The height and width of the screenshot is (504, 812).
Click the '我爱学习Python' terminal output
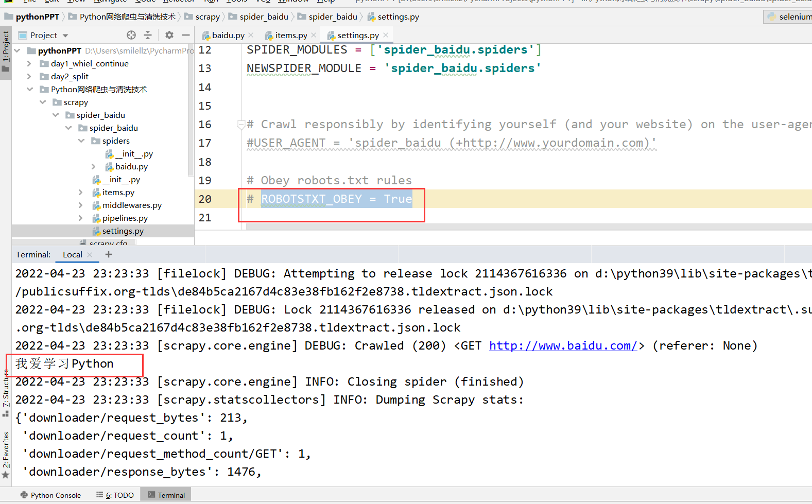[64, 363]
